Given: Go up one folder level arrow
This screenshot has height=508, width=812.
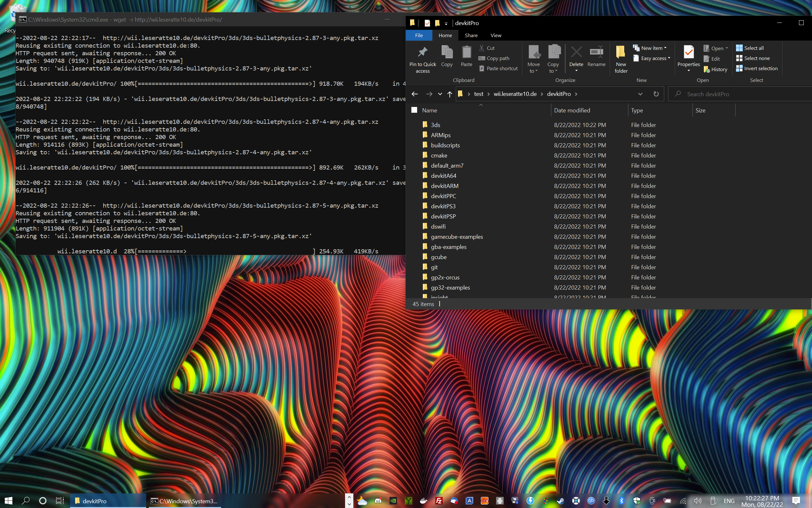Looking at the screenshot, I should tap(450, 94).
